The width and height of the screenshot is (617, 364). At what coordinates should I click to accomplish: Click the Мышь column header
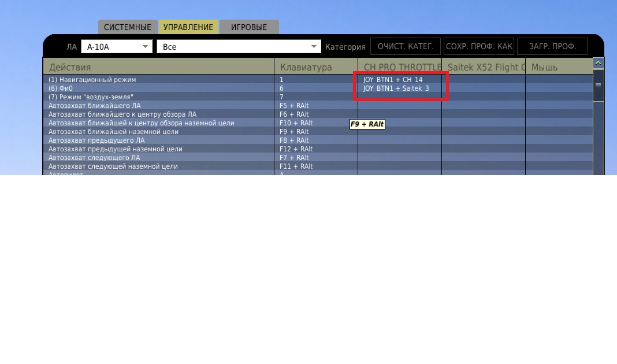point(559,67)
